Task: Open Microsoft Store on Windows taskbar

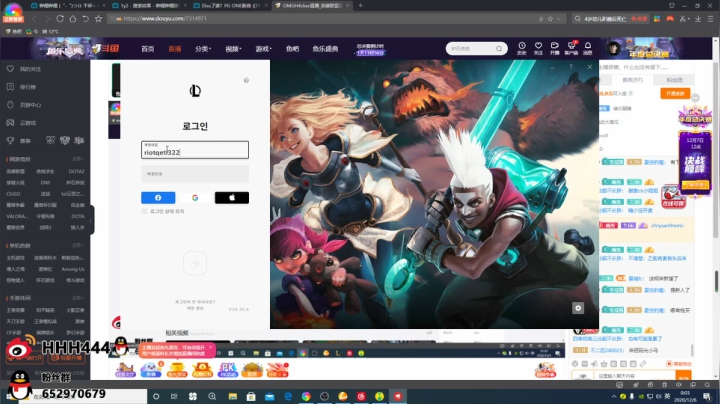Action: pyautogui.click(x=251, y=396)
